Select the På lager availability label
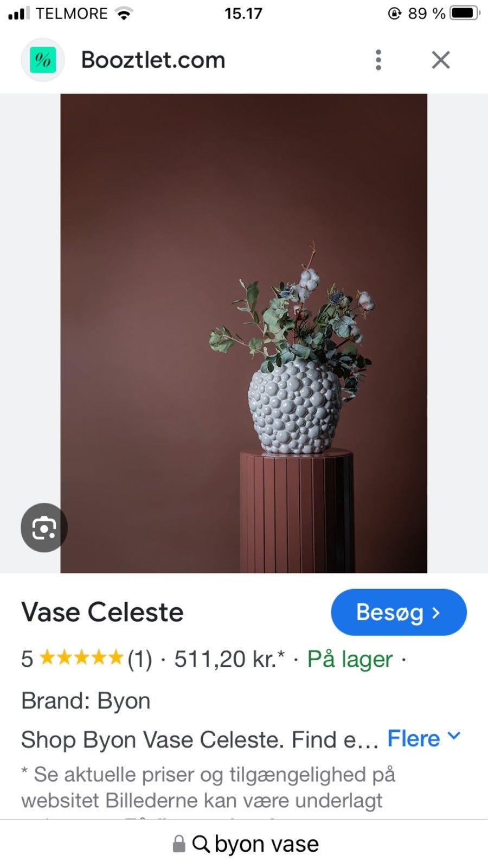 click(x=350, y=659)
